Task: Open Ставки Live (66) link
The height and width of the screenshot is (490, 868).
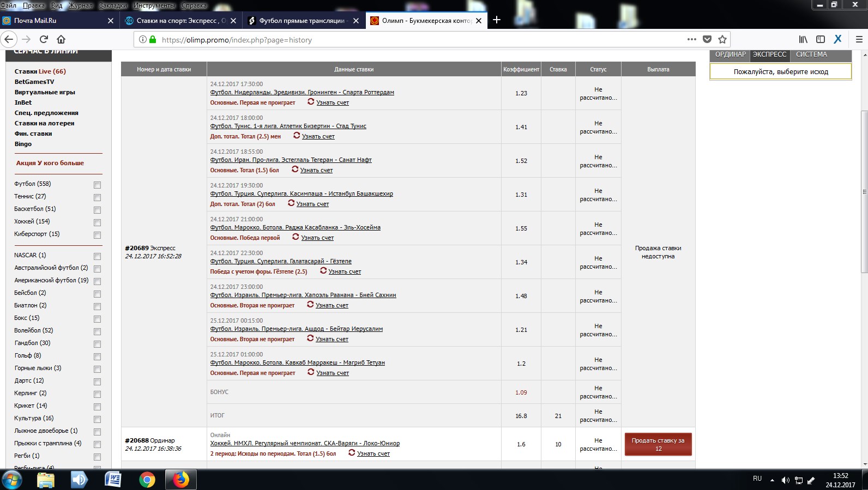Action: (40, 71)
